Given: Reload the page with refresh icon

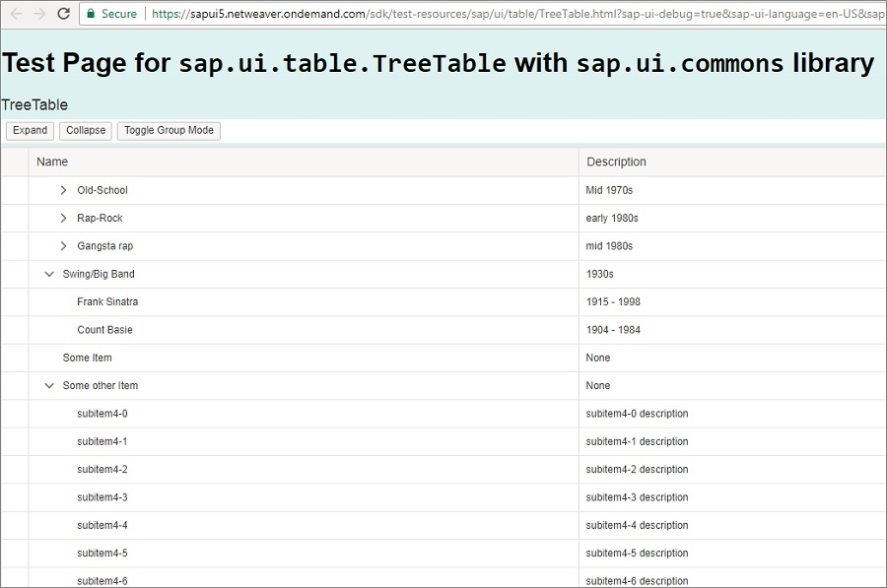Looking at the screenshot, I should (64, 14).
